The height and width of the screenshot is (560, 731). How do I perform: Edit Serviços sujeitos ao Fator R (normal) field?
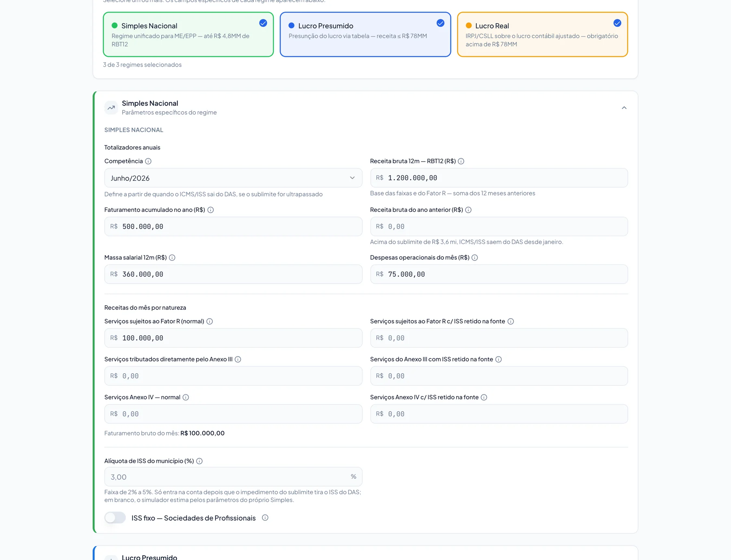coord(233,338)
